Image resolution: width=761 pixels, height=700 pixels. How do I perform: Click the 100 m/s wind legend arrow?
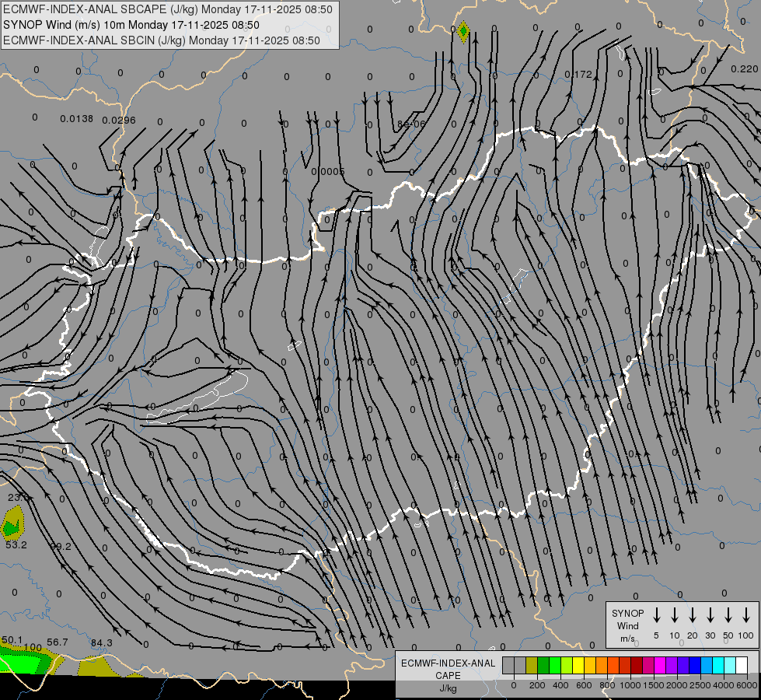click(746, 615)
